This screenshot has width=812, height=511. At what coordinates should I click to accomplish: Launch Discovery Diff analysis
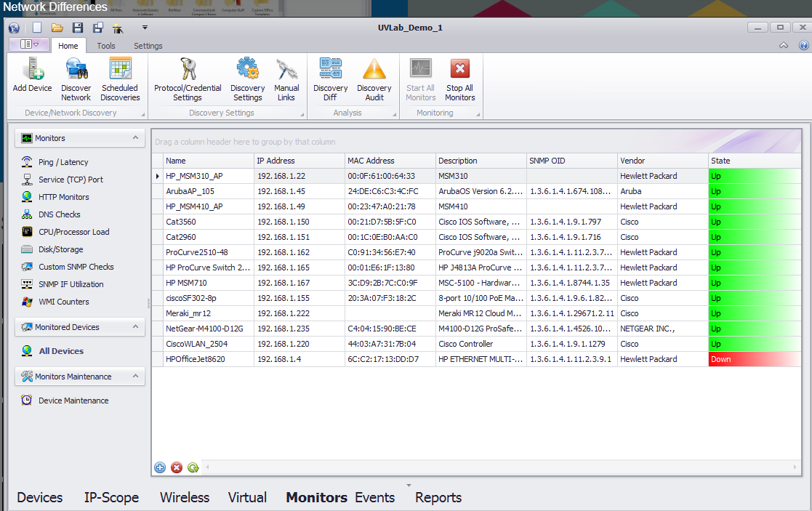click(x=330, y=79)
